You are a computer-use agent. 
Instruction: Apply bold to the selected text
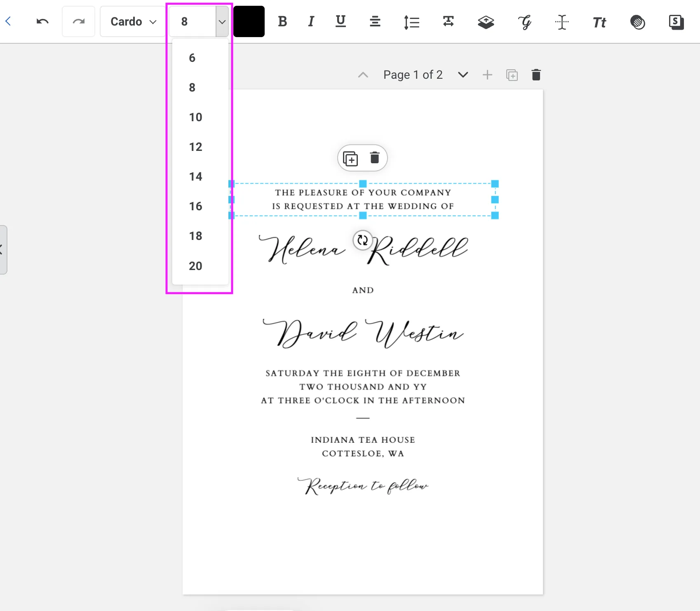282,21
